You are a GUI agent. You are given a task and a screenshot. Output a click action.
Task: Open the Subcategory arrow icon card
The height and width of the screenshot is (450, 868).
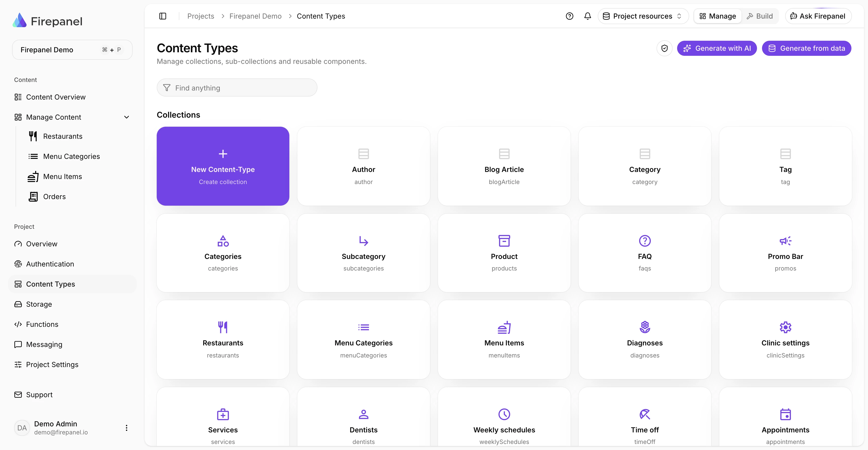(364, 241)
